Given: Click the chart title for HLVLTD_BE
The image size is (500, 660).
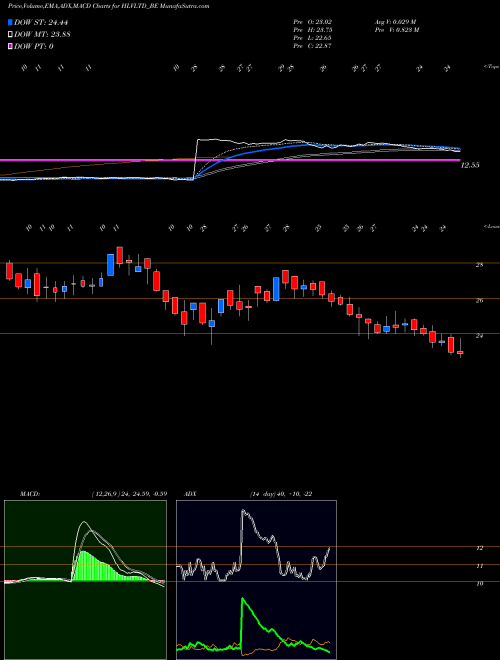Looking at the screenshot, I should point(109,6).
